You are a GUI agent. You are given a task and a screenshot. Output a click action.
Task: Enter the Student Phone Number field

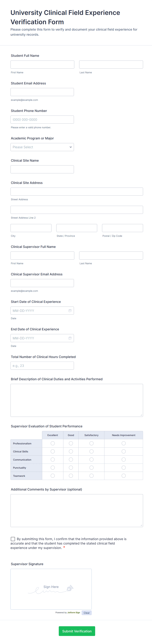pyautogui.click(x=42, y=119)
